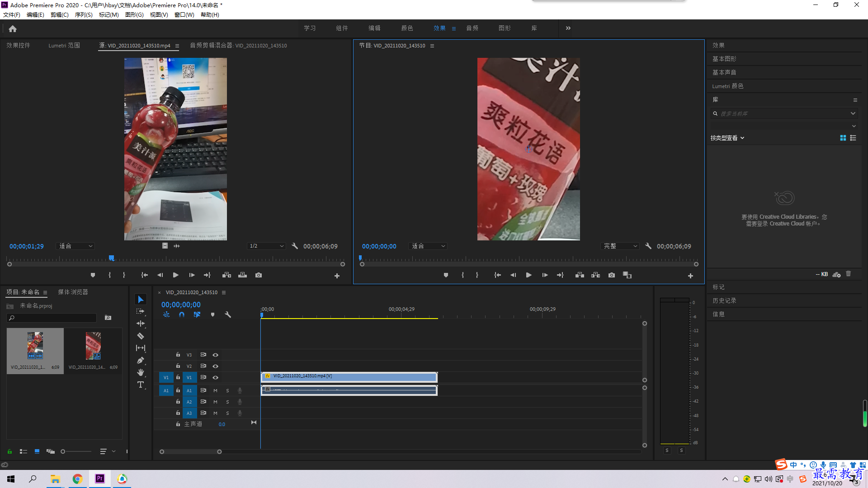Toggle V3 track output eye
The width and height of the screenshot is (868, 488).
coord(216,355)
